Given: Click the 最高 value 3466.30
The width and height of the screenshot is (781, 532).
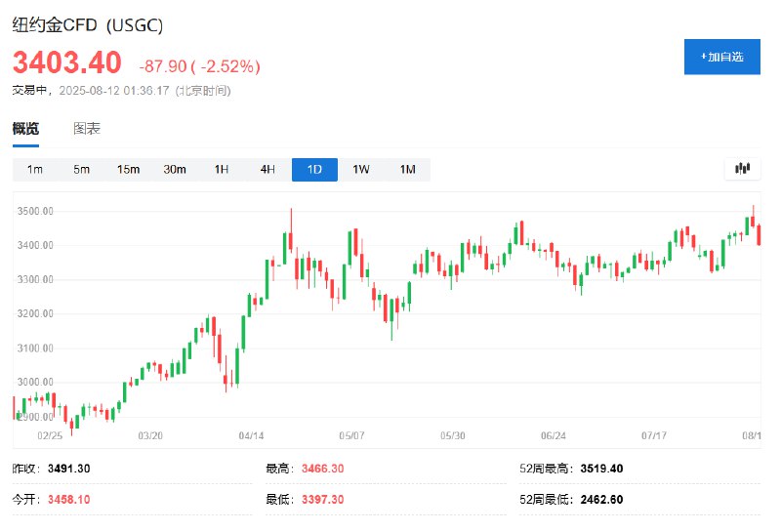Looking at the screenshot, I should 323,469.
